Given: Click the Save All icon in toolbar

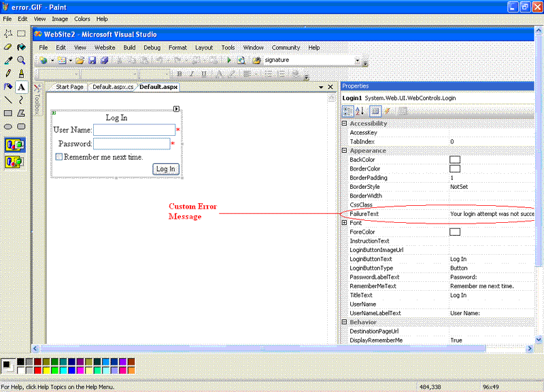Looking at the screenshot, I should [105, 60].
